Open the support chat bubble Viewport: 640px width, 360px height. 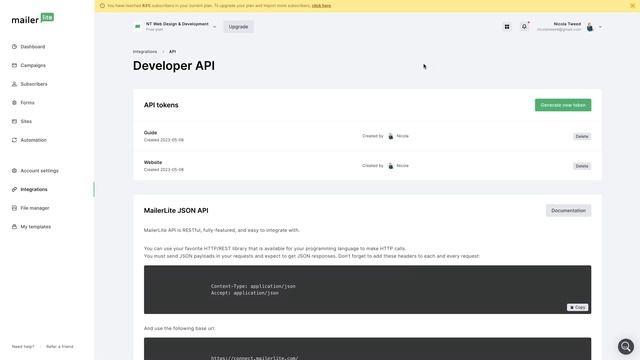pyautogui.click(x=626, y=347)
